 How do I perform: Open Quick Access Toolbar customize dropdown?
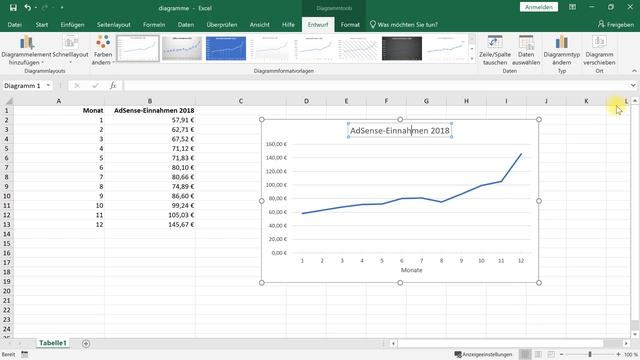(62, 7)
